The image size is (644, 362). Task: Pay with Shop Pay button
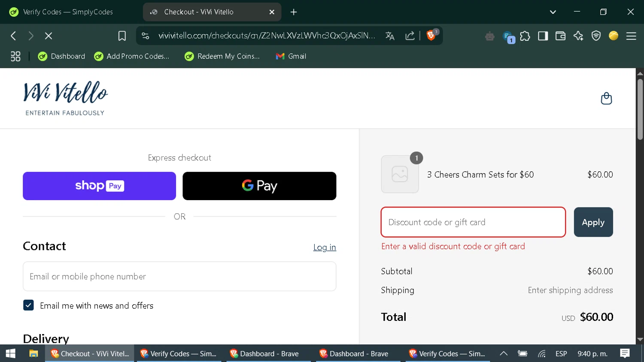click(x=99, y=186)
